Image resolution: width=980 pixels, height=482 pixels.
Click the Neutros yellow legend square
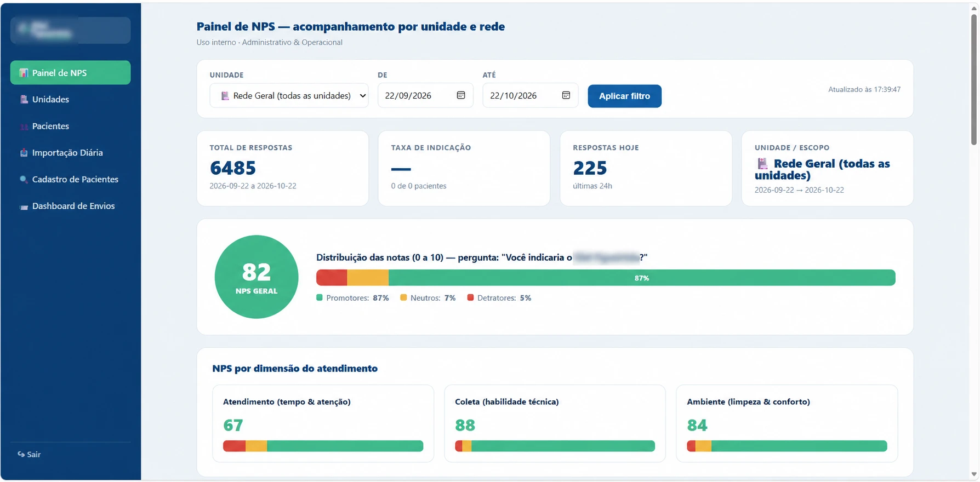(403, 297)
